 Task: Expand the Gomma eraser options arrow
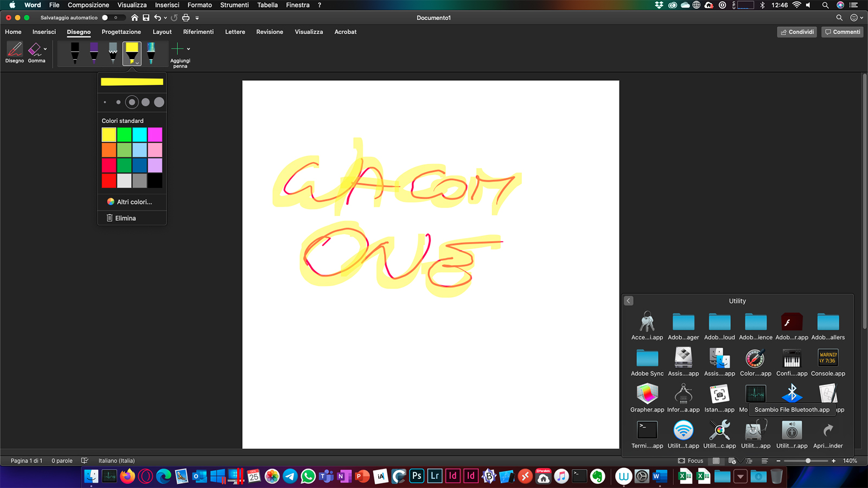click(x=45, y=49)
